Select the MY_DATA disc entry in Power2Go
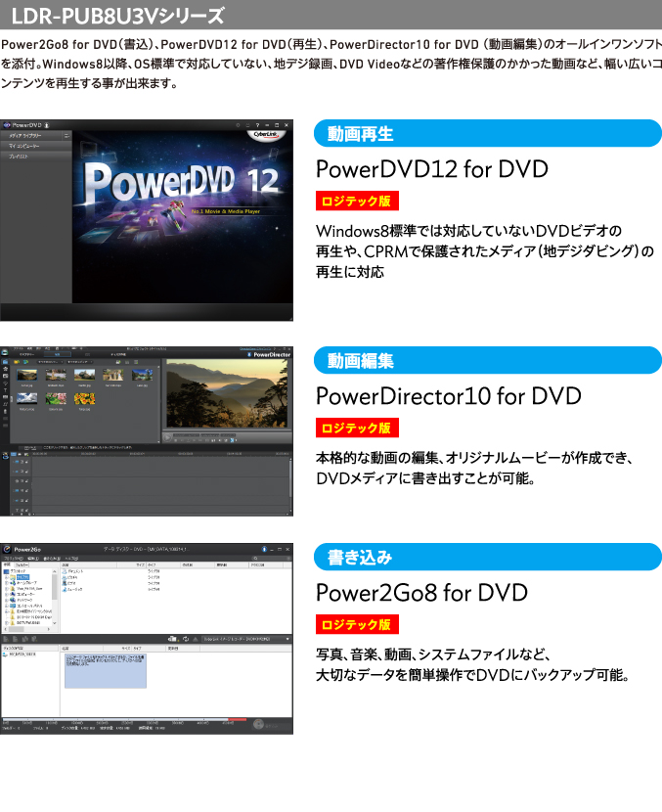 point(21,654)
